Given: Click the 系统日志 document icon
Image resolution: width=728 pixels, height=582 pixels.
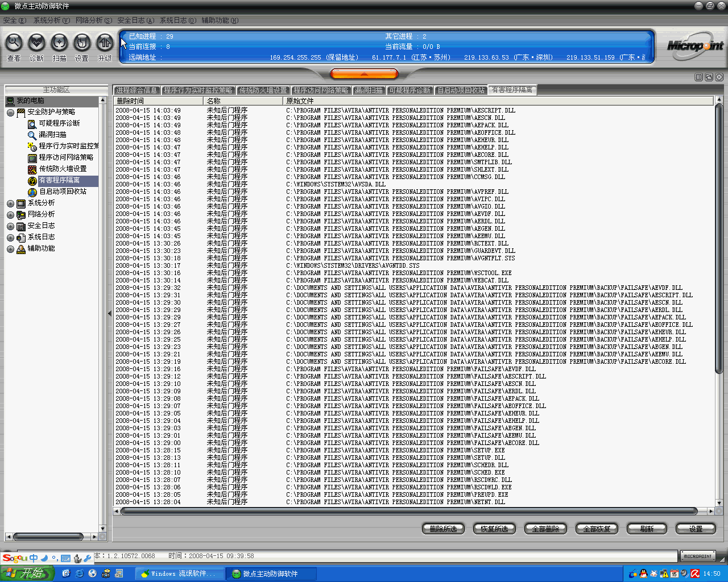Looking at the screenshot, I should (x=21, y=238).
